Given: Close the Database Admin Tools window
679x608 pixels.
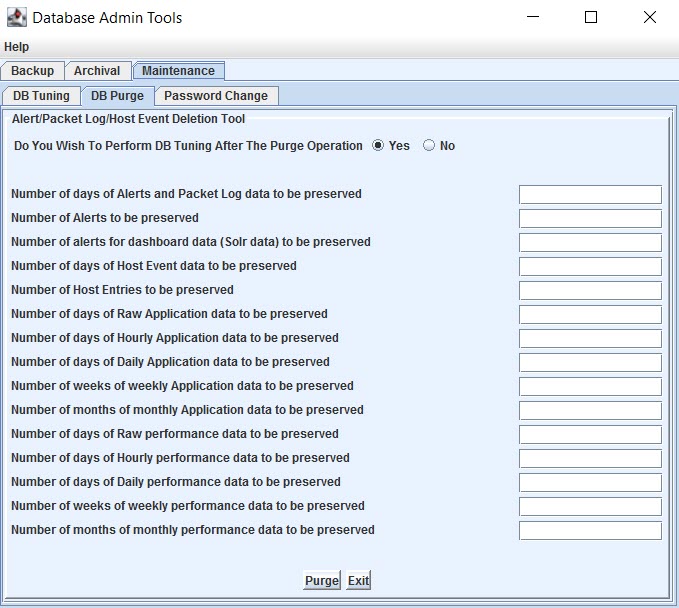Looking at the screenshot, I should [x=650, y=17].
